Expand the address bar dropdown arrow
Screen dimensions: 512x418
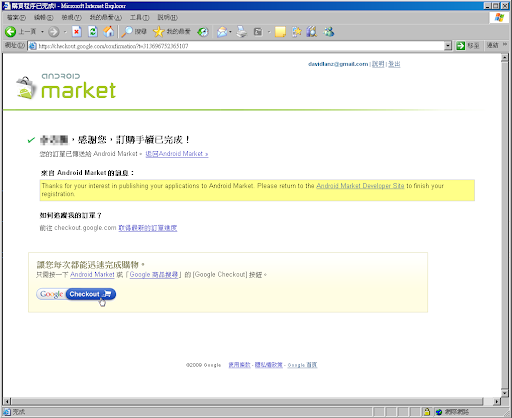point(448,46)
